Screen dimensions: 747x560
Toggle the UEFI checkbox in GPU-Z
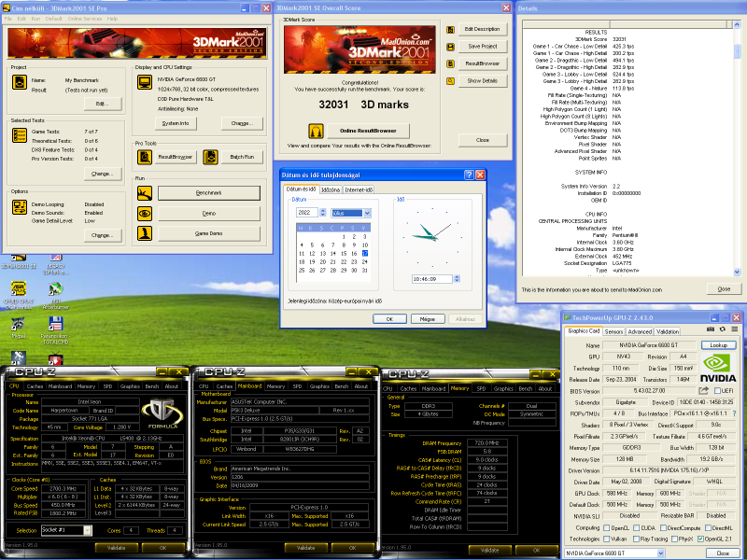[717, 390]
